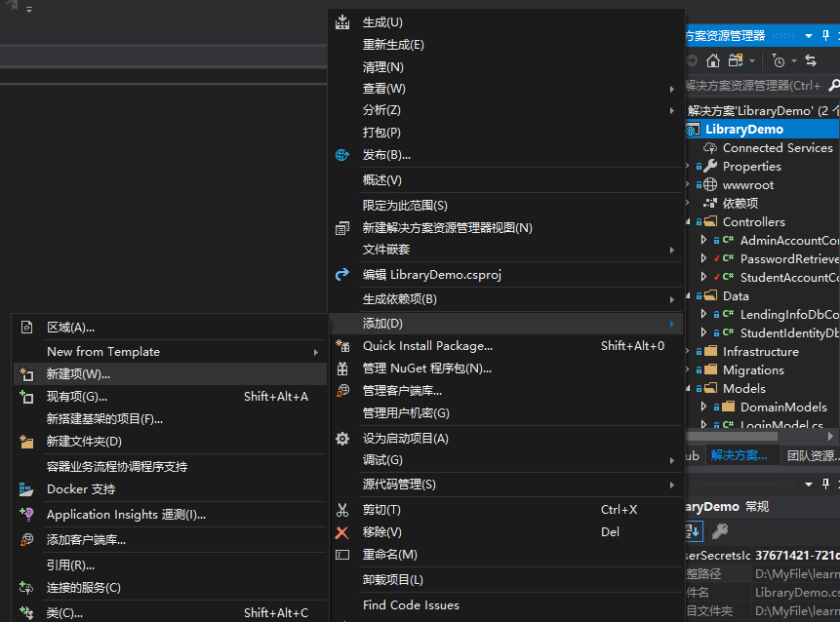This screenshot has width=840, height=622.
Task: Click the new folder icon beside 新建文件夹(D)
Action: 26,442
